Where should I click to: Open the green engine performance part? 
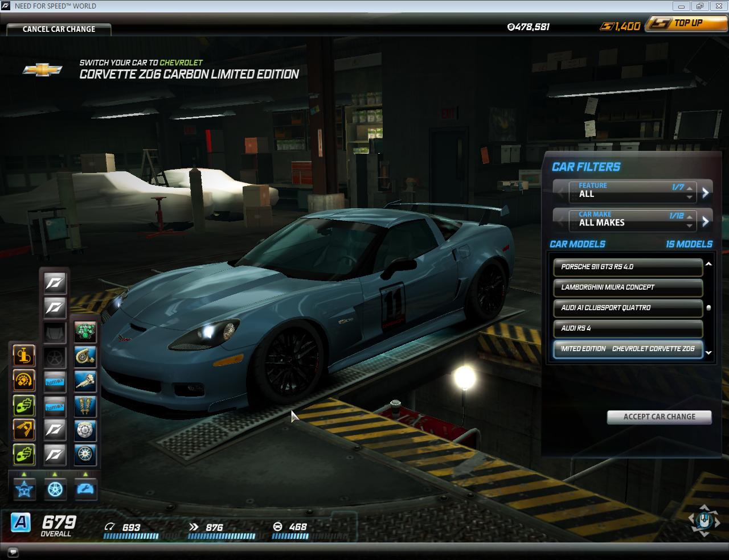[x=85, y=332]
